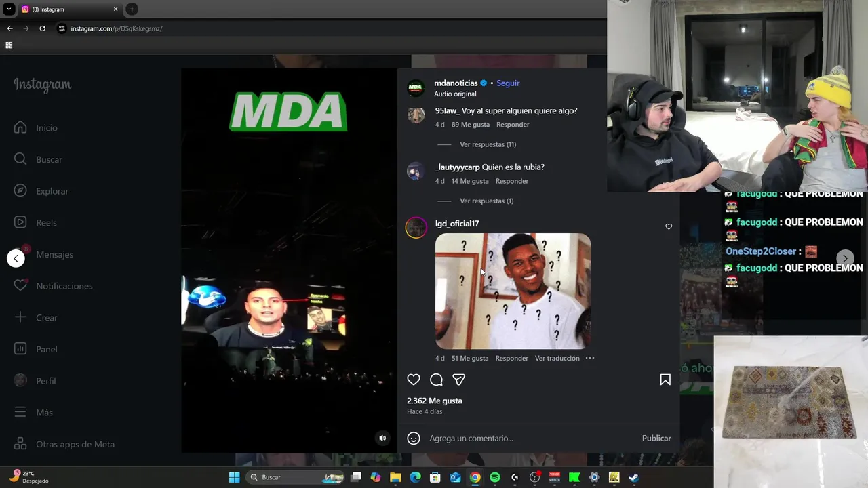Click 14 Me gusta on _lautyyycarp's comment

470,181
